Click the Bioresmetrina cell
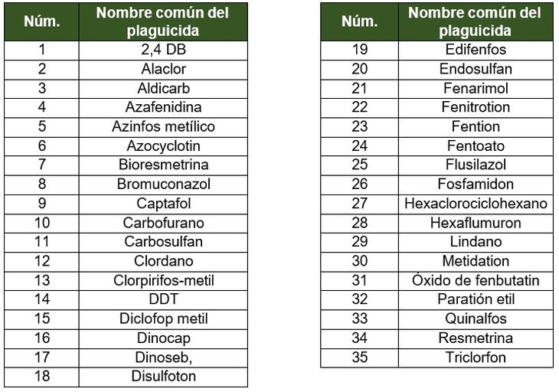 [163, 165]
